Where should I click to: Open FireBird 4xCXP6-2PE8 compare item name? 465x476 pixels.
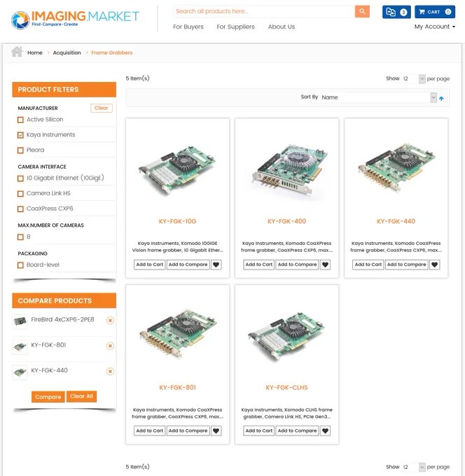[x=62, y=319]
